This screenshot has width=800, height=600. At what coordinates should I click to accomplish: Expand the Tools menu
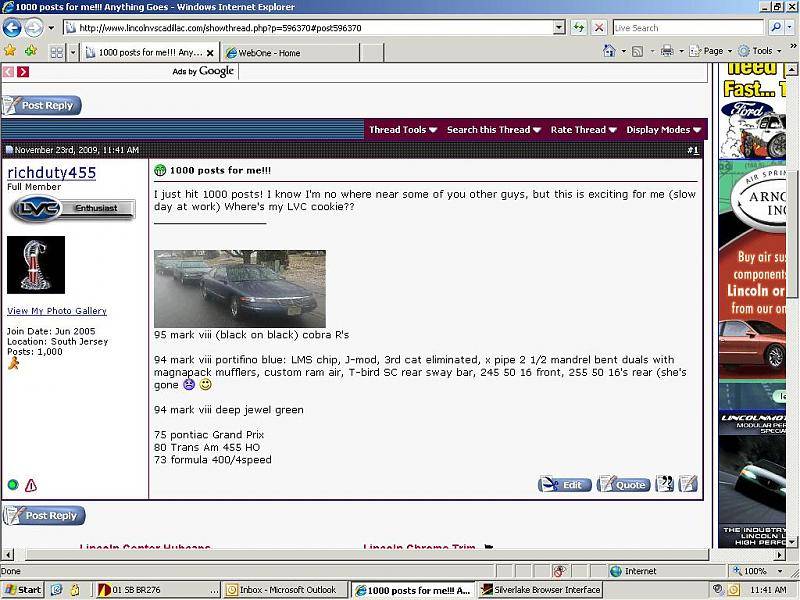tap(759, 51)
